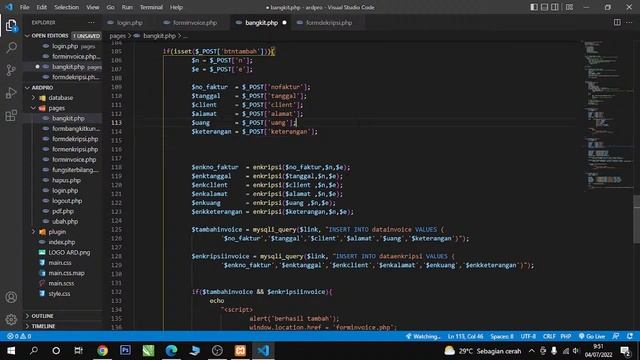Viewport: 640px width, 360px height.
Task: Click the Explorer more actions ellipsis
Action: (91, 23)
